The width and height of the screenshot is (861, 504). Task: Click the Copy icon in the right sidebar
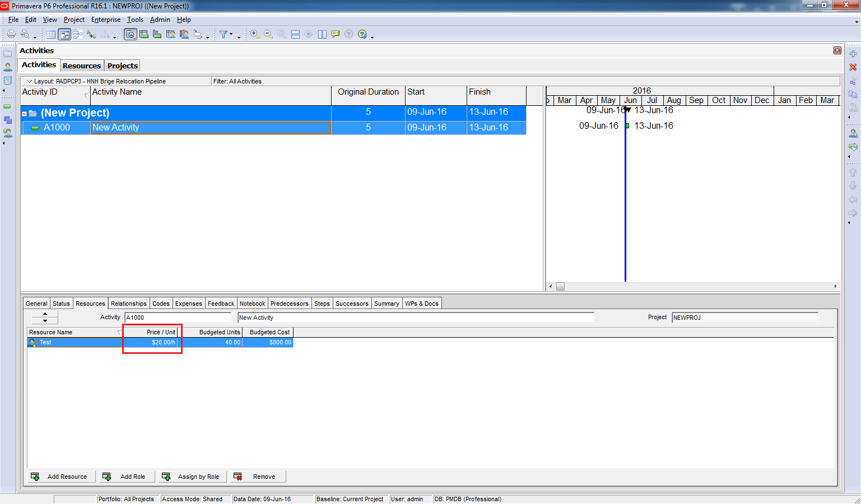click(x=853, y=94)
